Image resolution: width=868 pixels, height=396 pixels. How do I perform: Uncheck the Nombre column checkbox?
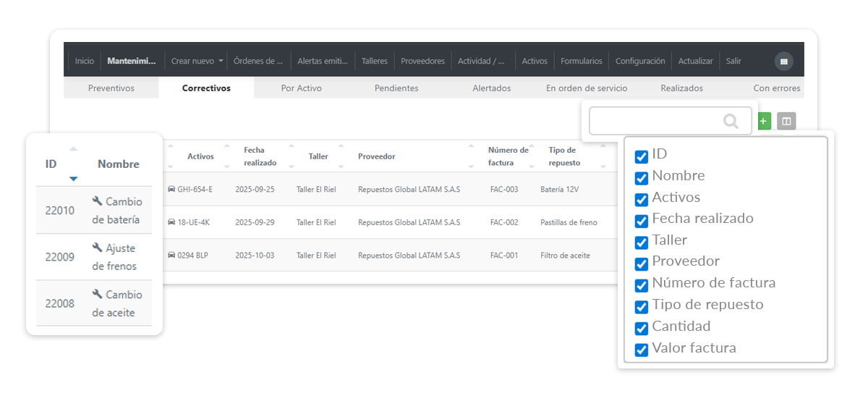(x=641, y=178)
